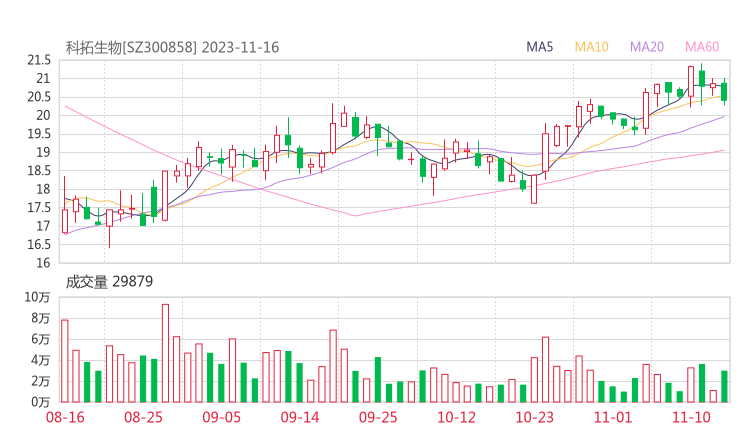The height and width of the screenshot is (440, 740).
Task: Click the MA5 legend label
Action: point(539,47)
